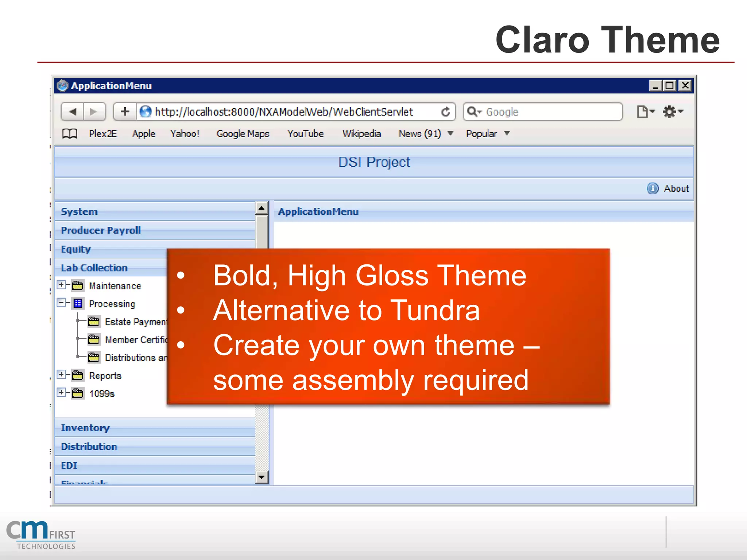Click the Google Maps bookmark link
747x560 pixels.
pos(243,134)
